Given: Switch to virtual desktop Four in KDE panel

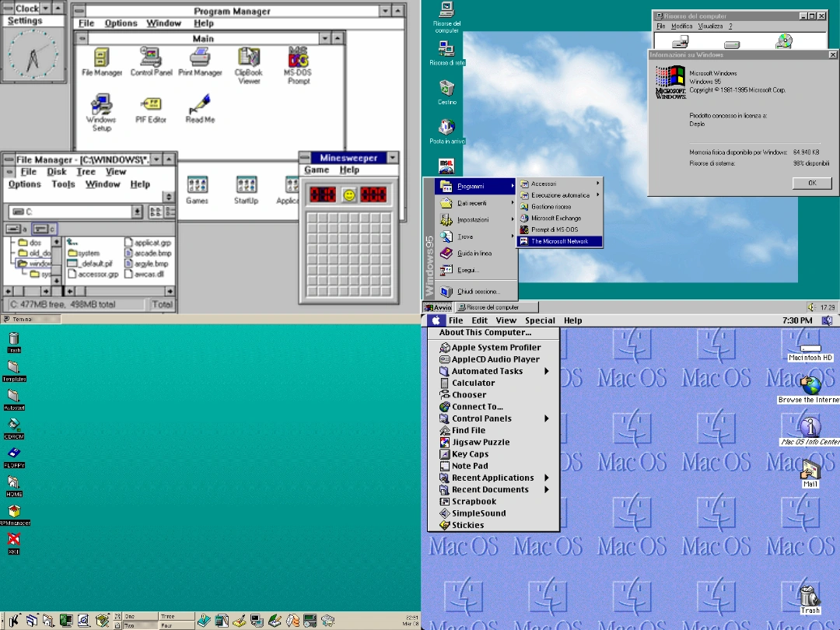Looking at the screenshot, I should (176, 625).
